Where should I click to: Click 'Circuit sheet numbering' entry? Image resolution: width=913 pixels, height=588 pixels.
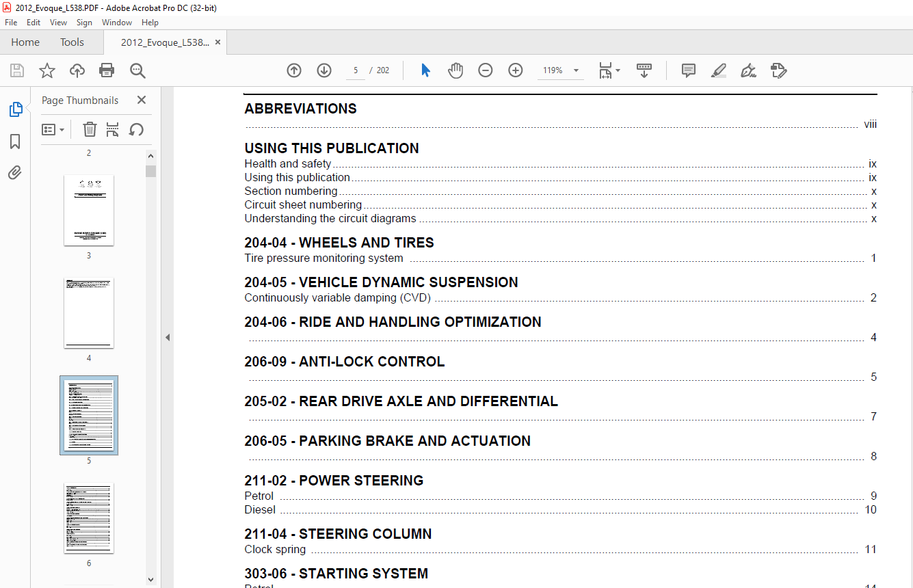[x=303, y=205]
